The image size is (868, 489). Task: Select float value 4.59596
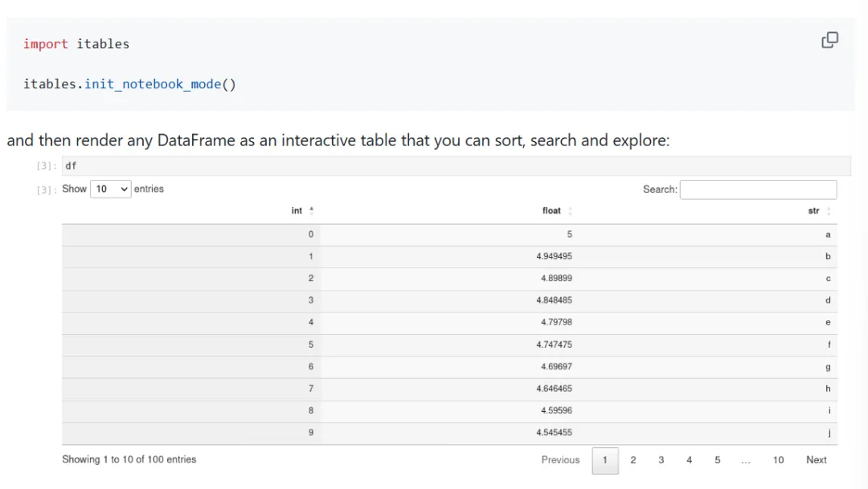point(556,410)
